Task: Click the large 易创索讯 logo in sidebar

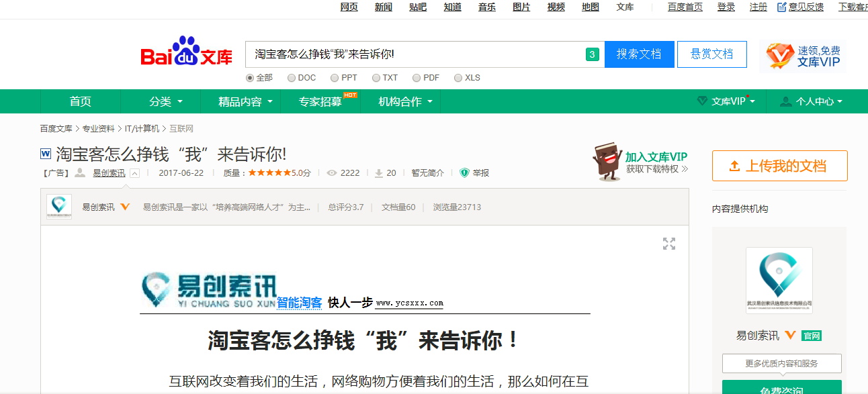Action: click(779, 281)
